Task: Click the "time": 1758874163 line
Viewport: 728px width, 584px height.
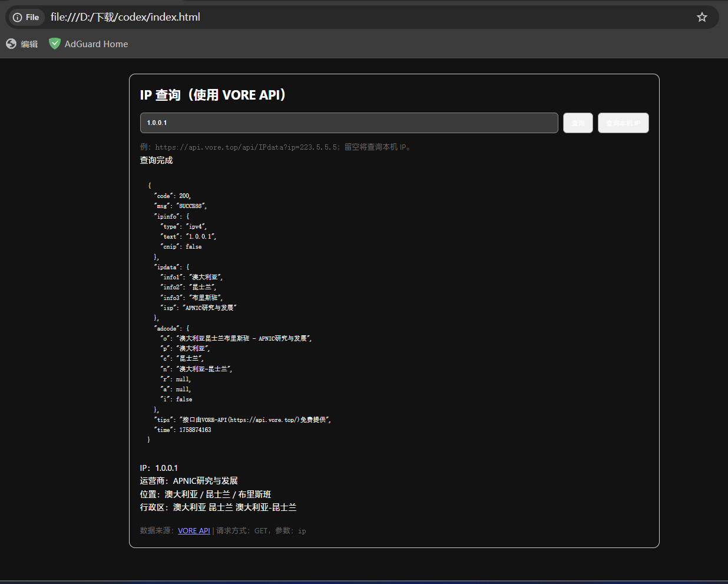Action: pos(183,430)
